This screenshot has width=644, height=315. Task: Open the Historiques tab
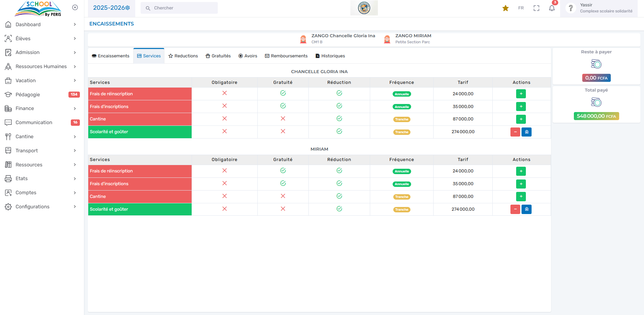pyautogui.click(x=330, y=56)
